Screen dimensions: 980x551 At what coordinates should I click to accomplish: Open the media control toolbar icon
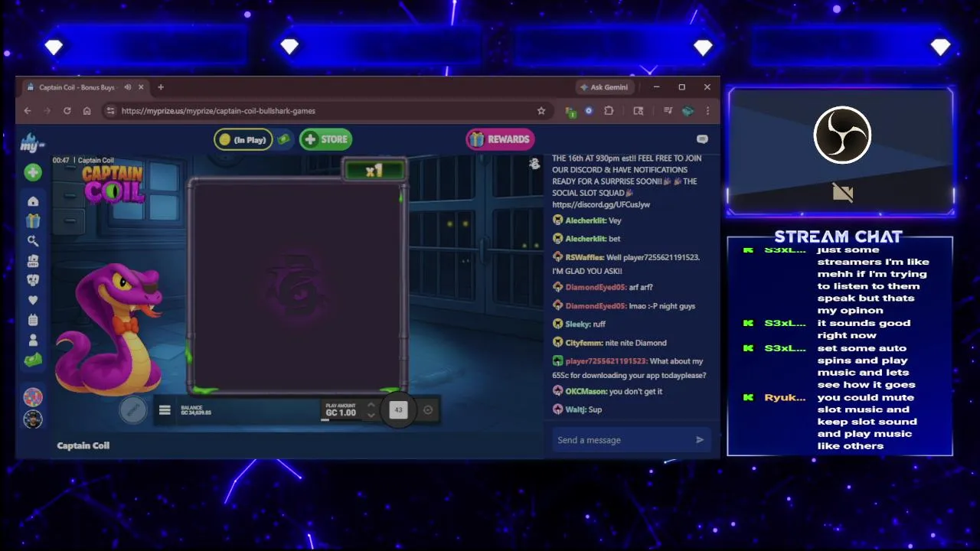(668, 111)
